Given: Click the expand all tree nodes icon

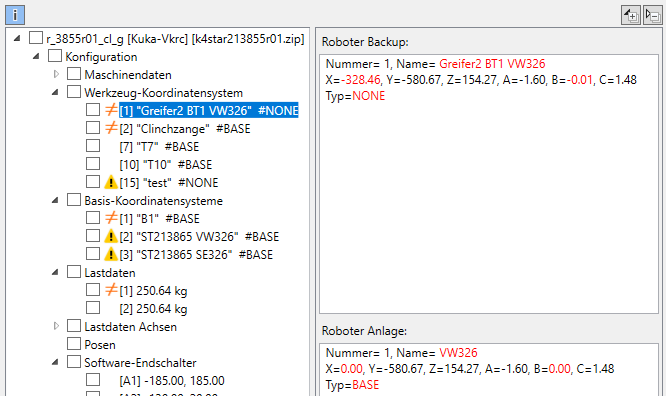Looking at the screenshot, I should (x=631, y=15).
